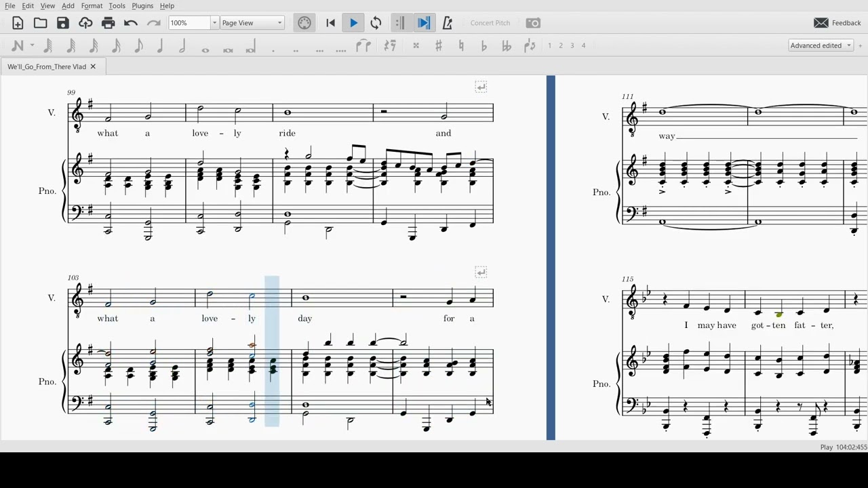The height and width of the screenshot is (488, 868).
Task: Open the View menu
Action: 47,5
